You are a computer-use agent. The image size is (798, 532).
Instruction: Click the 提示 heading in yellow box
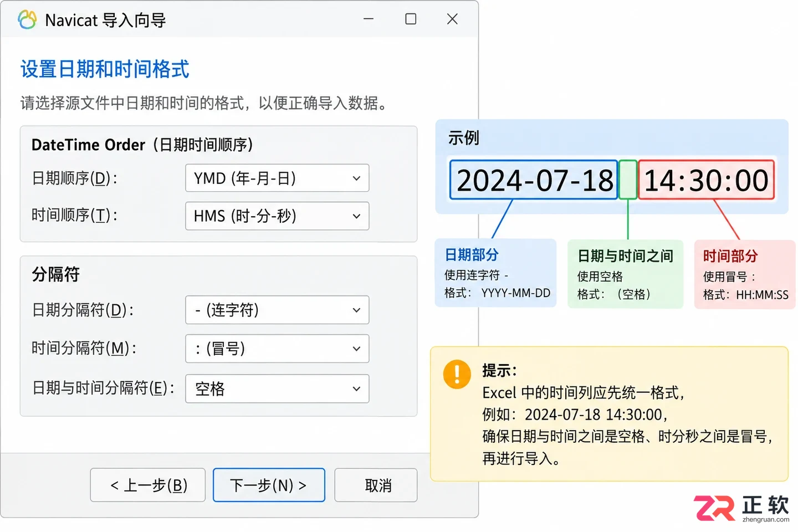click(499, 370)
